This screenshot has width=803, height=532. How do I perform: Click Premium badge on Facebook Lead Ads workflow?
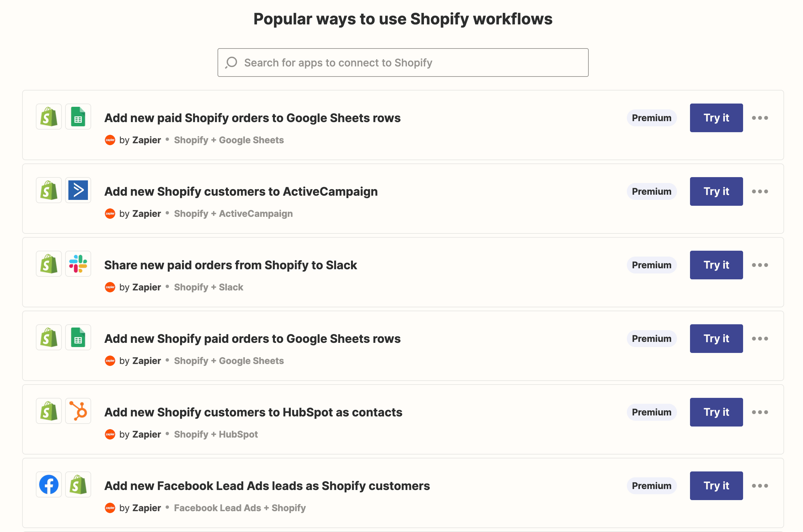click(651, 486)
